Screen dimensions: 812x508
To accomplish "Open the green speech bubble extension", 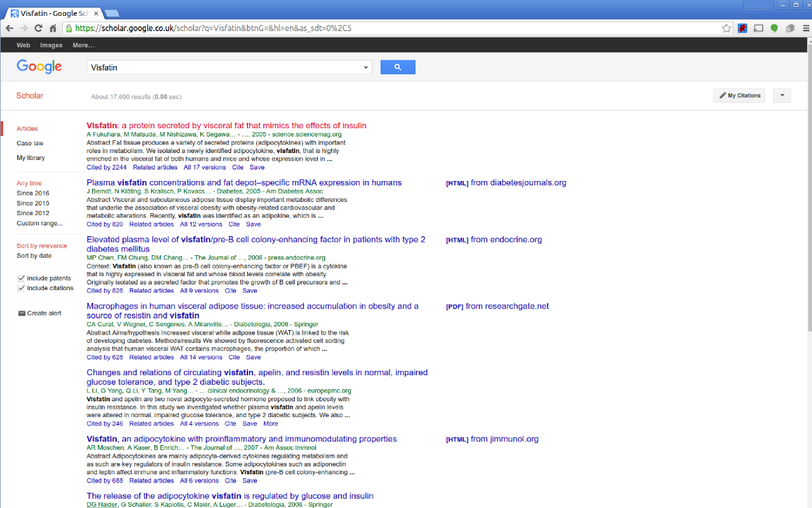I will click(x=775, y=28).
